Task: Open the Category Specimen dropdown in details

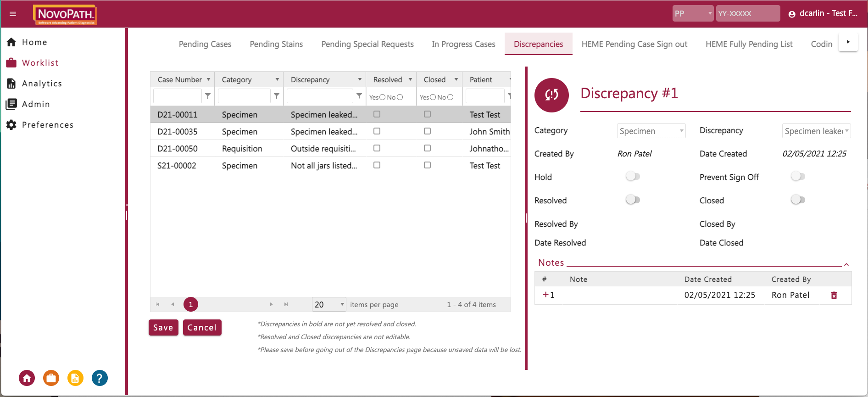Action: 651,131
